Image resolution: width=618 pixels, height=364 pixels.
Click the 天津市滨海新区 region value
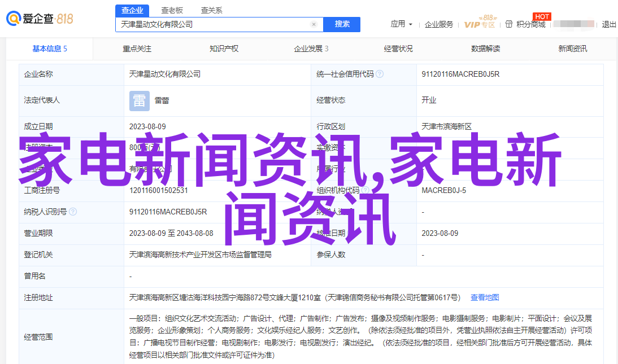[x=446, y=126]
